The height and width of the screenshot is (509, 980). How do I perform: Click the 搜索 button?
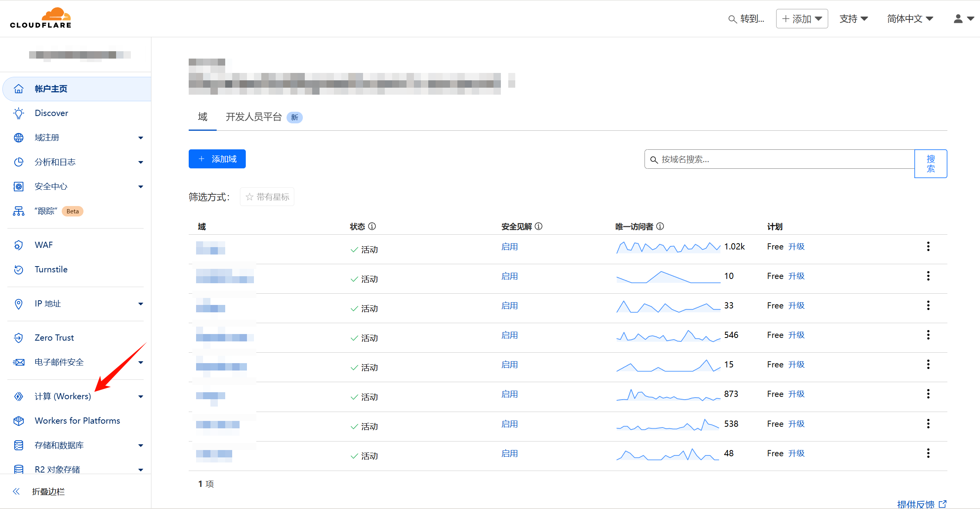pyautogui.click(x=931, y=164)
